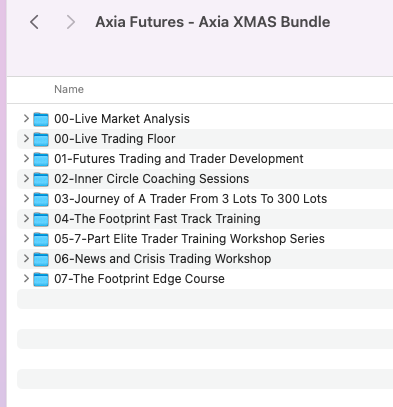Viewport: 393px width, 407px height.
Task: Expand 07-The Footprint Edge Course folder
Action: [x=26, y=278]
